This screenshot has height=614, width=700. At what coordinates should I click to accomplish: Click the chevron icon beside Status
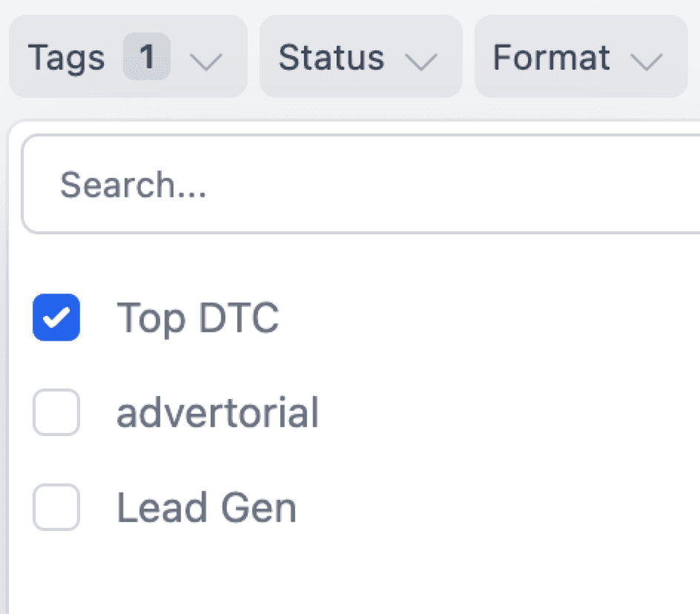click(421, 61)
